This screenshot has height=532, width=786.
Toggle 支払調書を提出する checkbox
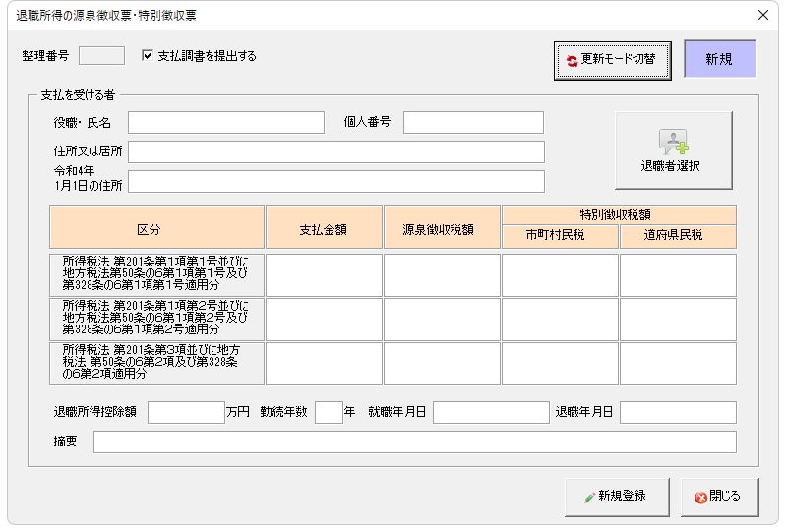coord(148,56)
